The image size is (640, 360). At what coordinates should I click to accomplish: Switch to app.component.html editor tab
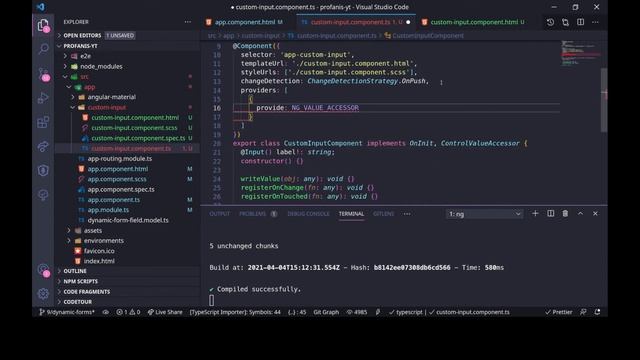pos(248,22)
